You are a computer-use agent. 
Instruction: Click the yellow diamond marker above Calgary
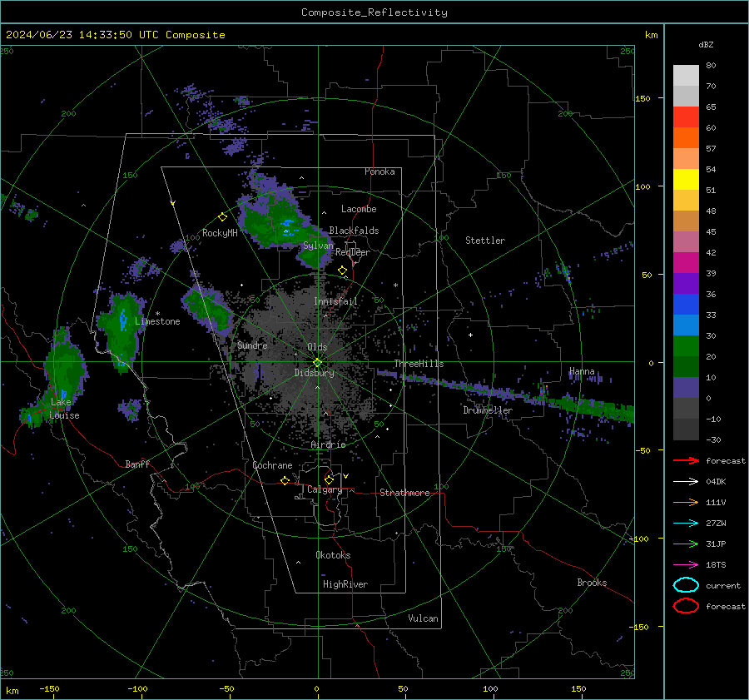pos(329,479)
